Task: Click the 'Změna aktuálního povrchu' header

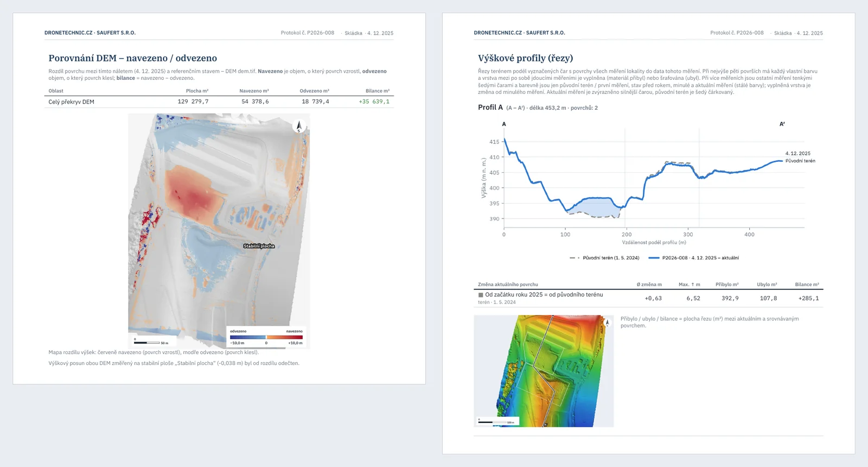Action: [x=508, y=285]
